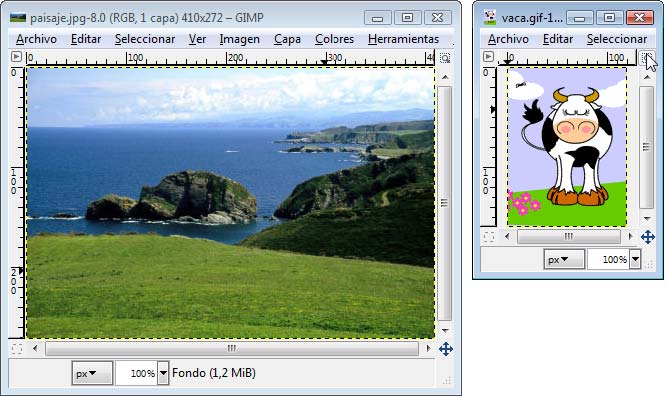Expand zoom 100% dropdown in vaca window
The width and height of the screenshot is (667, 396).
tap(635, 259)
